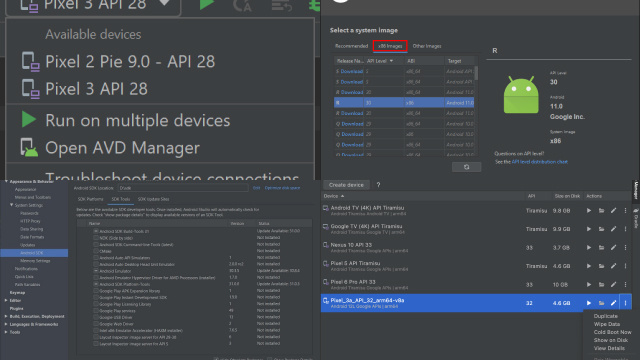
Task: Edit the Pixel 5 API Tiramisu AVD
Action: point(613,266)
